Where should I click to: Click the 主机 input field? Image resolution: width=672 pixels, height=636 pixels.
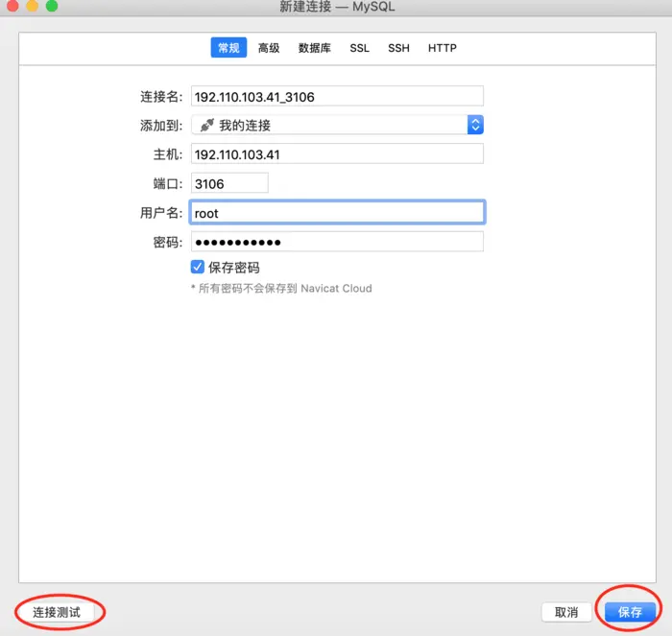click(x=337, y=154)
